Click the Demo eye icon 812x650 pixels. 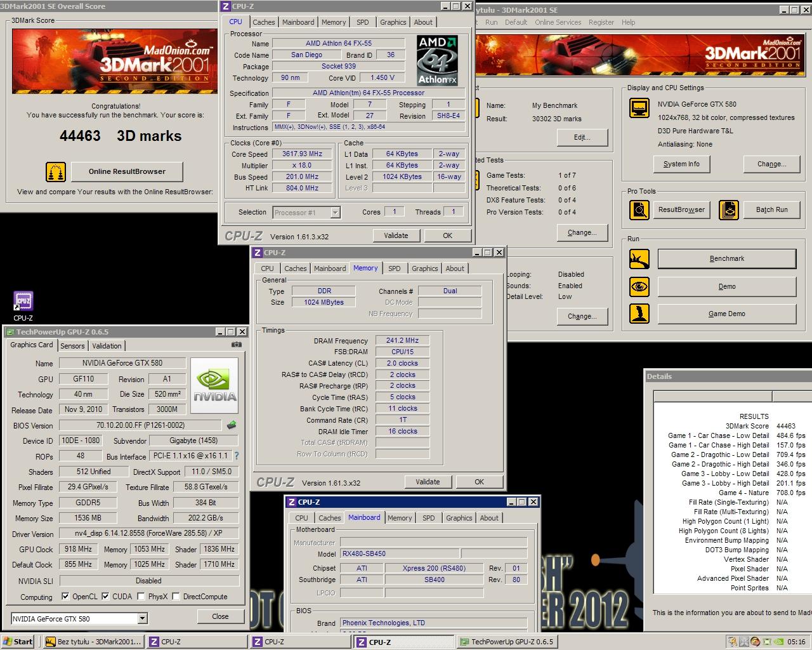[x=639, y=286]
